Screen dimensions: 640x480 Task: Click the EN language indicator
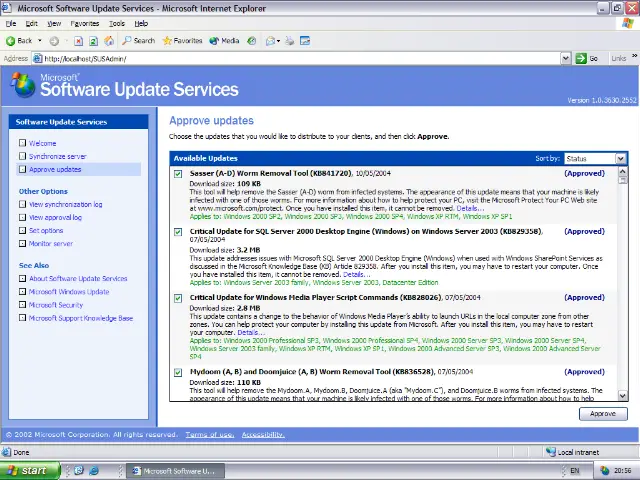coord(575,471)
